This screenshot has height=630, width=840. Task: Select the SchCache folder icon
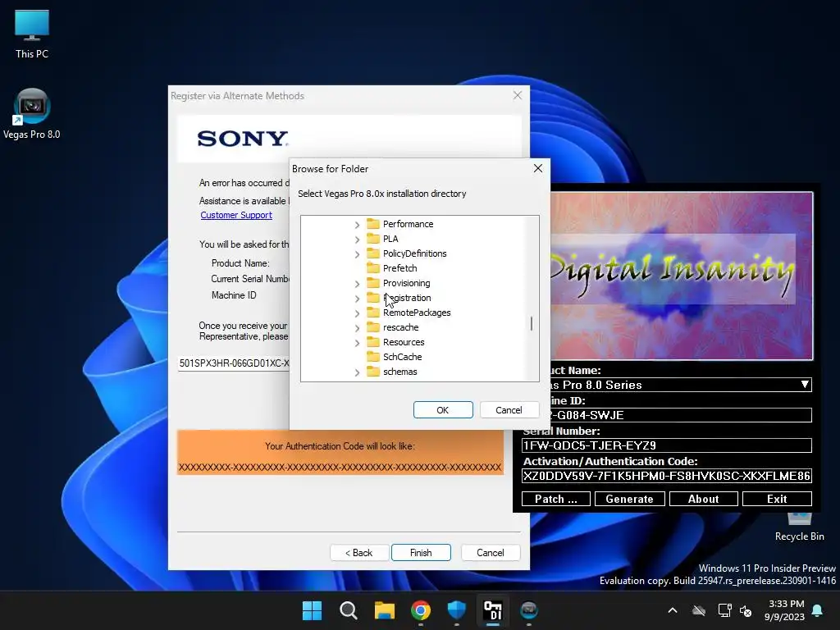click(x=373, y=357)
